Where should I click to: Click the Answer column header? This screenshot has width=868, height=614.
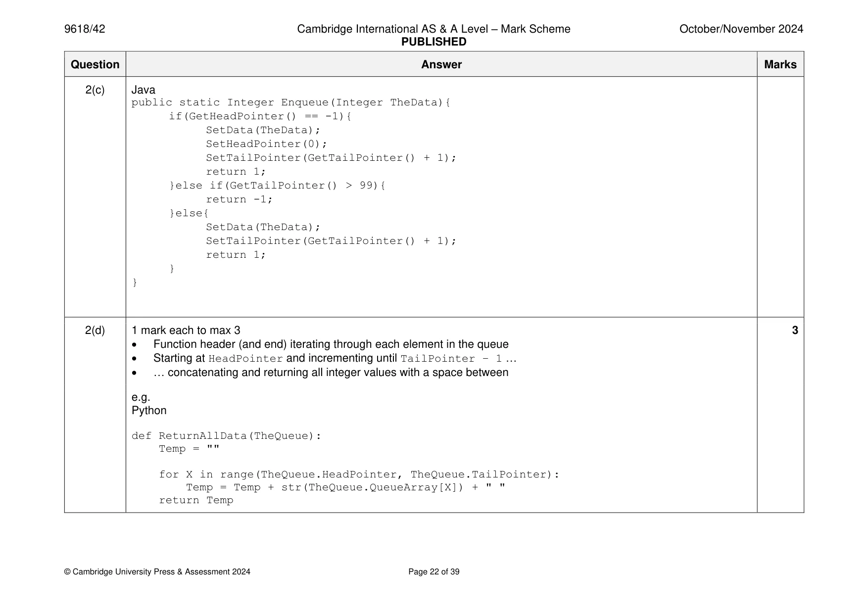tap(441, 64)
